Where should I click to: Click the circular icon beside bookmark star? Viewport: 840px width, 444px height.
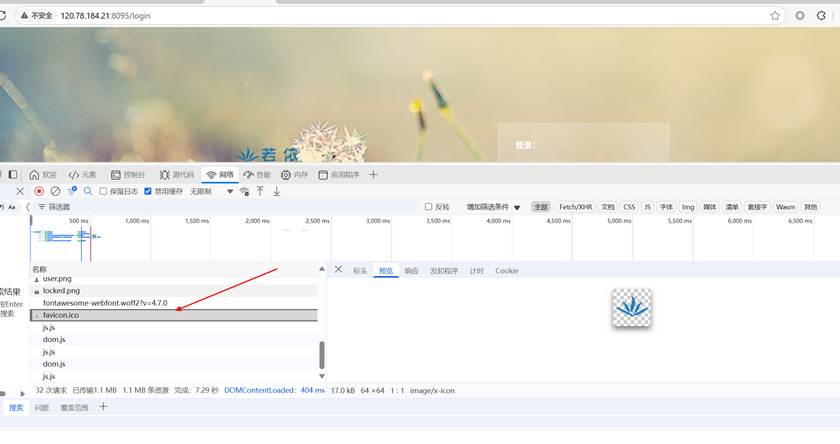800,16
